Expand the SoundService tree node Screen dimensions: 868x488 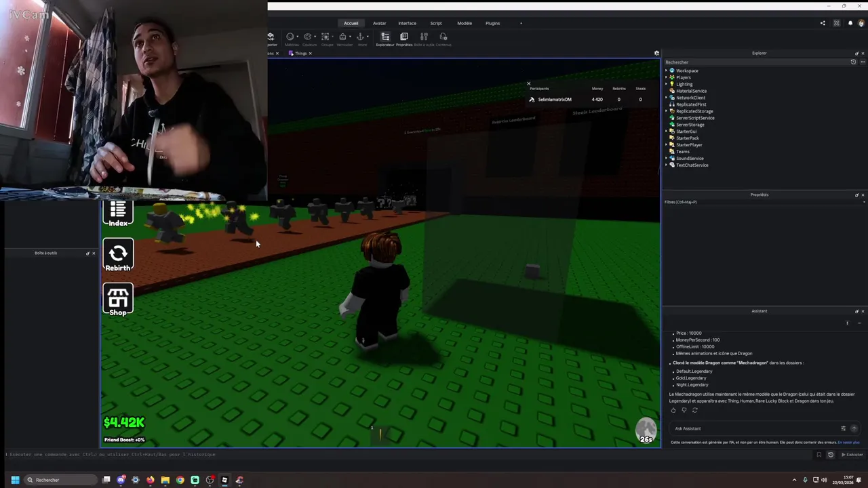(x=667, y=159)
